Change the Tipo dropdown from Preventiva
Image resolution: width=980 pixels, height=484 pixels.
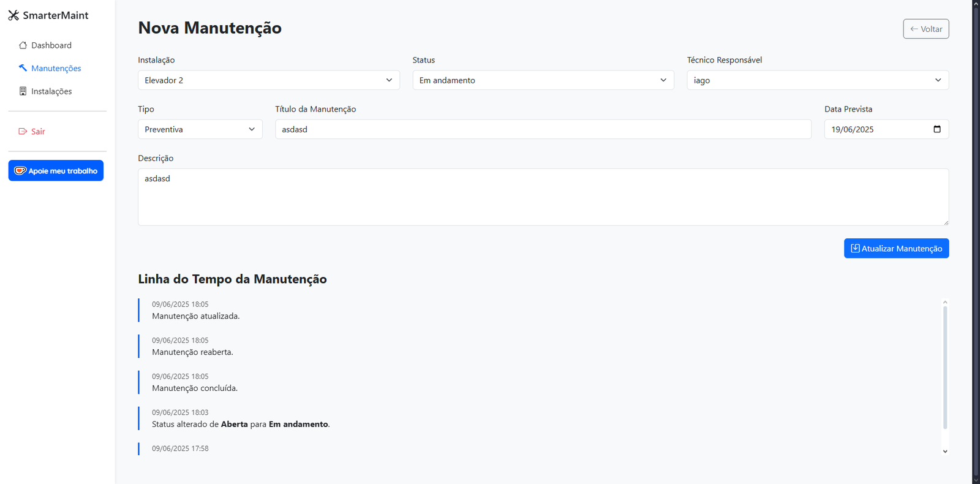(200, 129)
